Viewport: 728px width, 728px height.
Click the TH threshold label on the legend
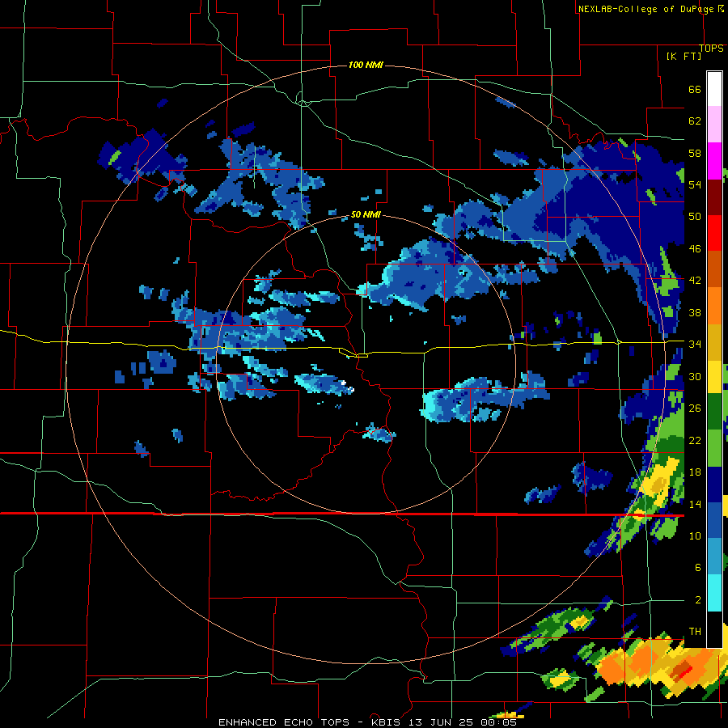coord(695,631)
